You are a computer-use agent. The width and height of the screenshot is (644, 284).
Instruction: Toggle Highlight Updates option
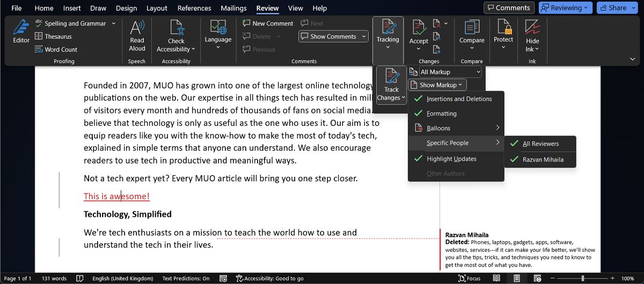tap(456, 159)
